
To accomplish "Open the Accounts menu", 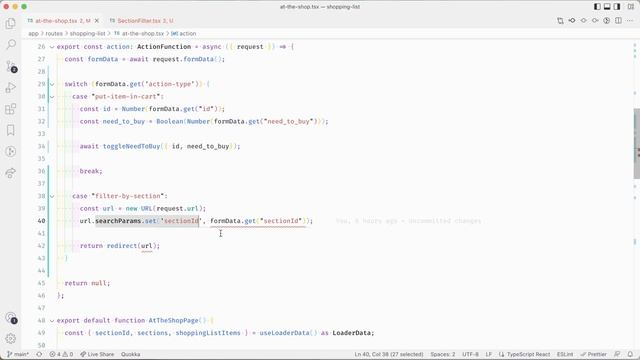I will pos(11,318).
